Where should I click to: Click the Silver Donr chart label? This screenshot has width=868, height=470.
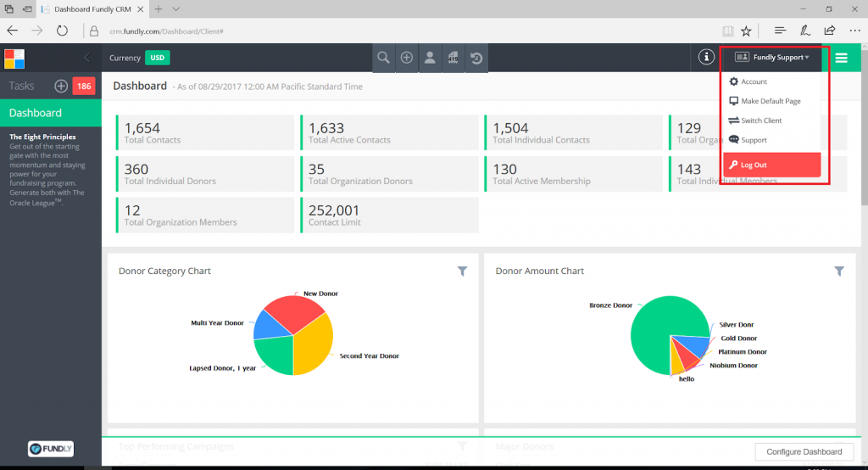coord(737,325)
